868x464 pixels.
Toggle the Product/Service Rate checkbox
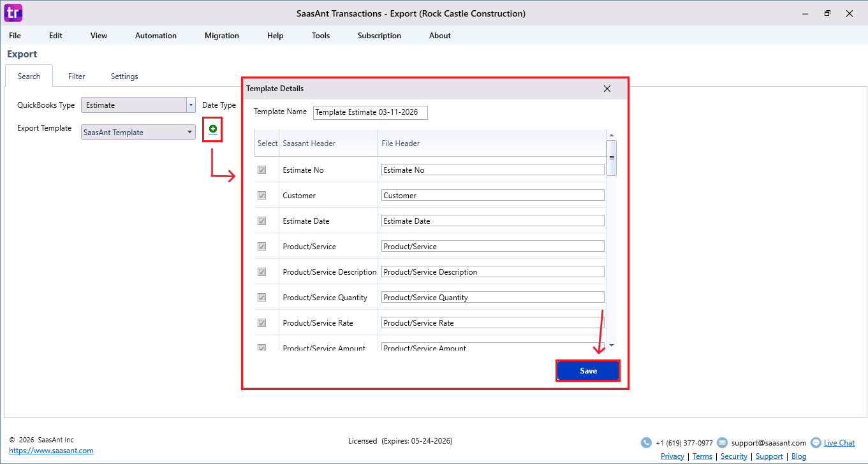261,323
